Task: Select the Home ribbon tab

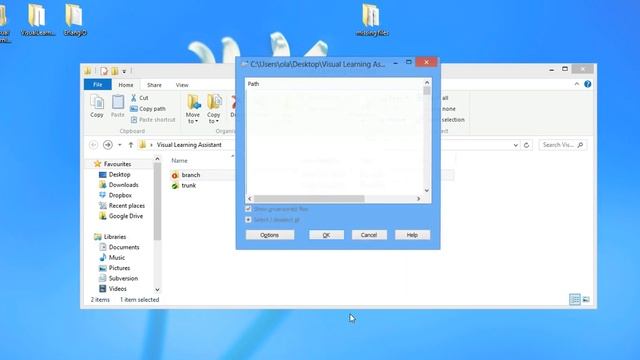Action: 126,85
